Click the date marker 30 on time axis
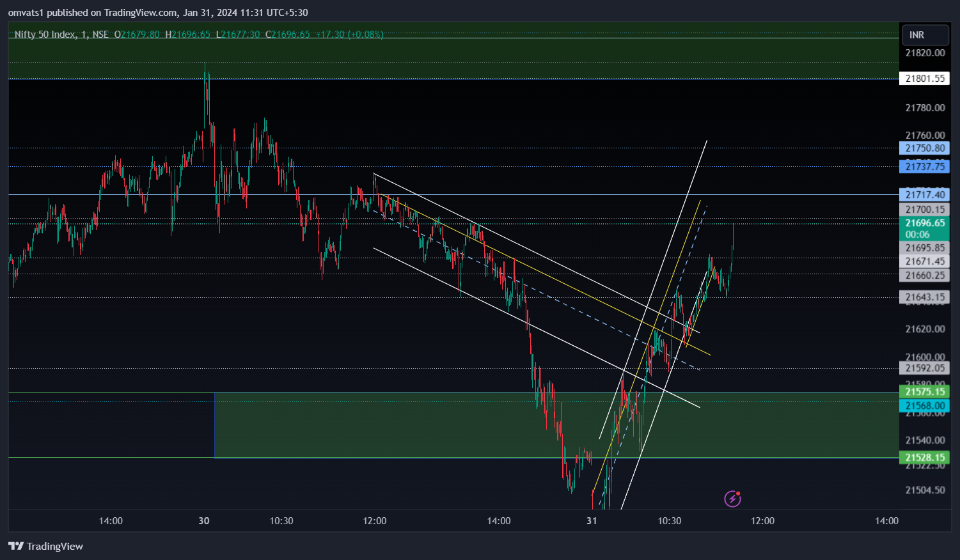The width and height of the screenshot is (960, 560). tap(204, 521)
